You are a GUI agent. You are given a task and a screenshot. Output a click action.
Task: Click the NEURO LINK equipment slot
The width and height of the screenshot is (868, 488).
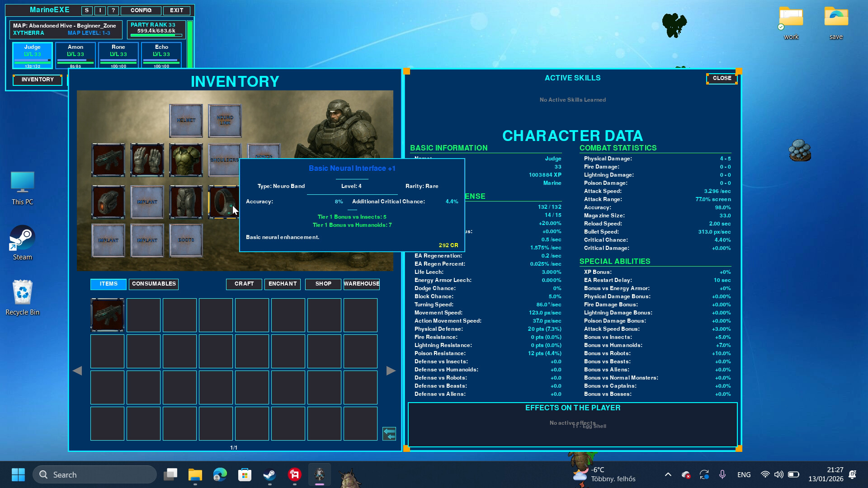[x=224, y=121]
